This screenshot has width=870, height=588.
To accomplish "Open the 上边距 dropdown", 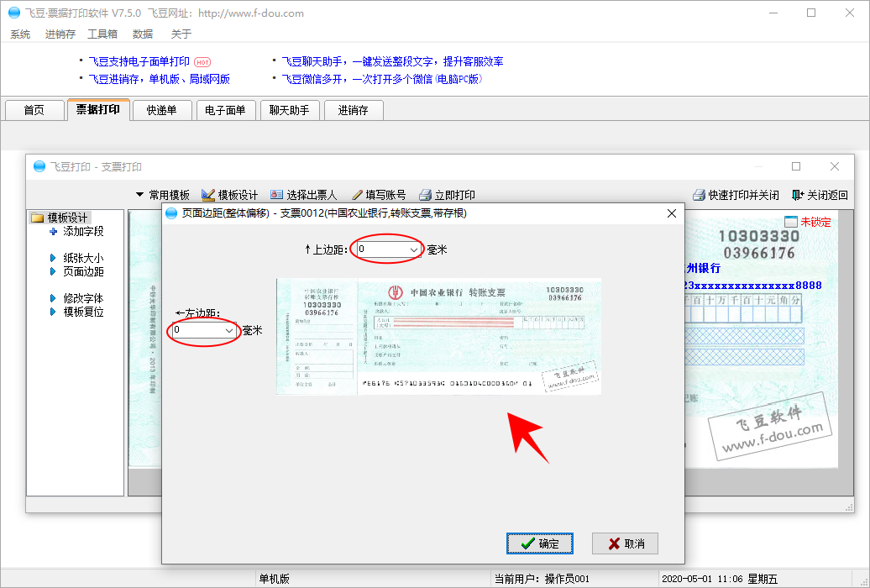I will coord(414,249).
